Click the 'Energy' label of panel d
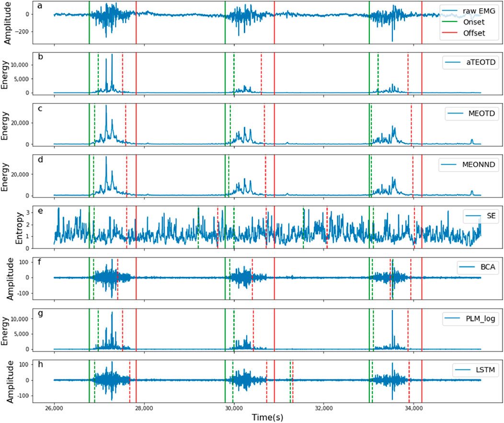 5,177
